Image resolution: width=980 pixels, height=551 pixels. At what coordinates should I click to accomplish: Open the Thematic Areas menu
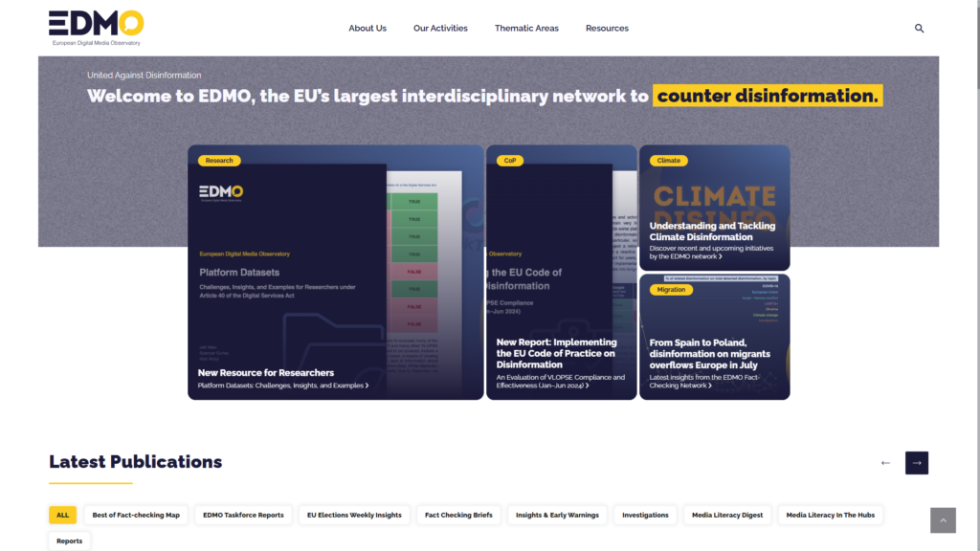tap(526, 28)
